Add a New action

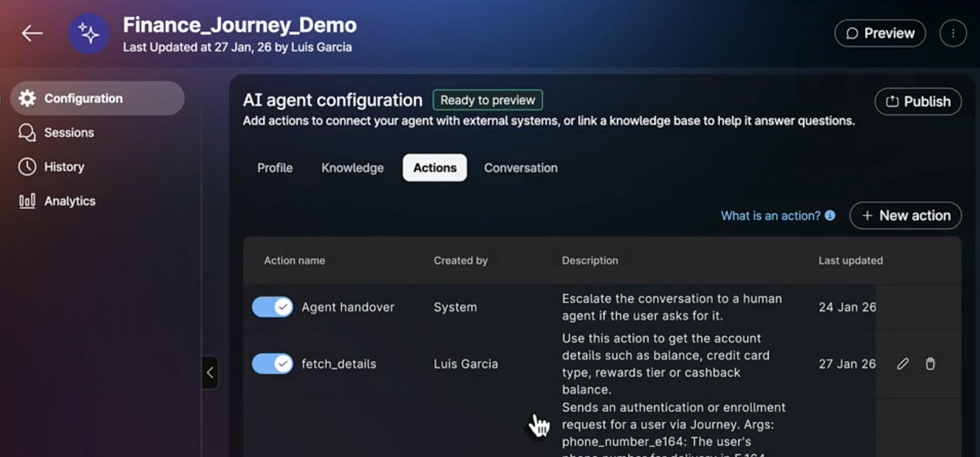(x=906, y=215)
